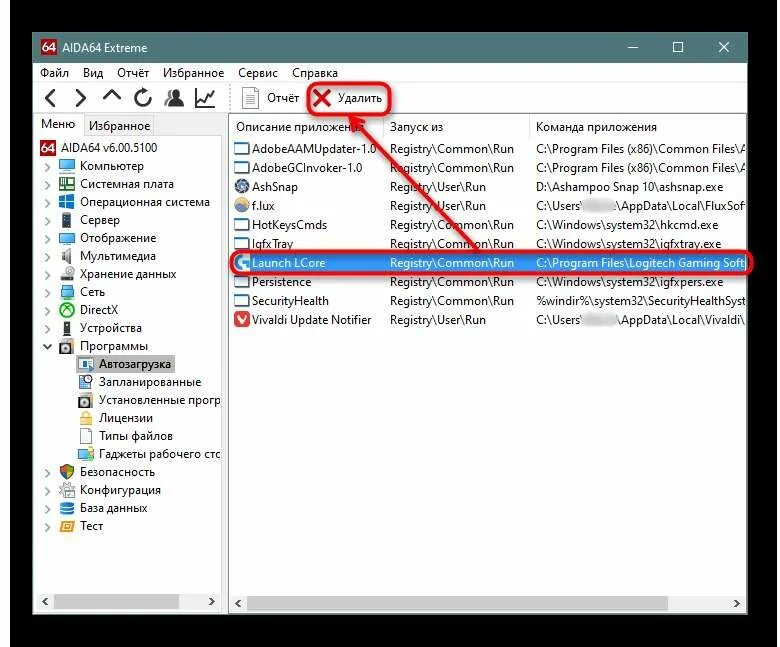Go forward with the right arrow icon
Image resolution: width=780 pixels, height=647 pixels.
pos(81,98)
